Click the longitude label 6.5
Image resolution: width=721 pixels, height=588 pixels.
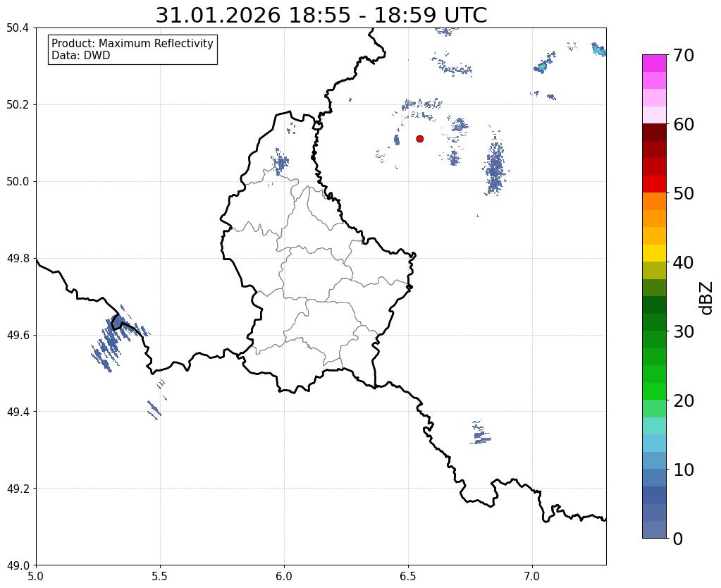(408, 576)
